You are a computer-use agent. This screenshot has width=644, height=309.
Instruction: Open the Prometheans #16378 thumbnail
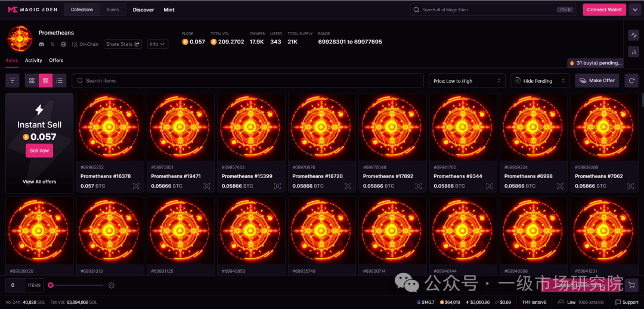[x=110, y=127]
